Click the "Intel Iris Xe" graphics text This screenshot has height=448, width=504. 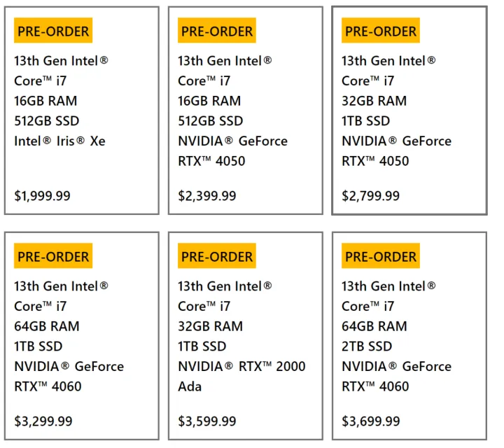(59, 141)
